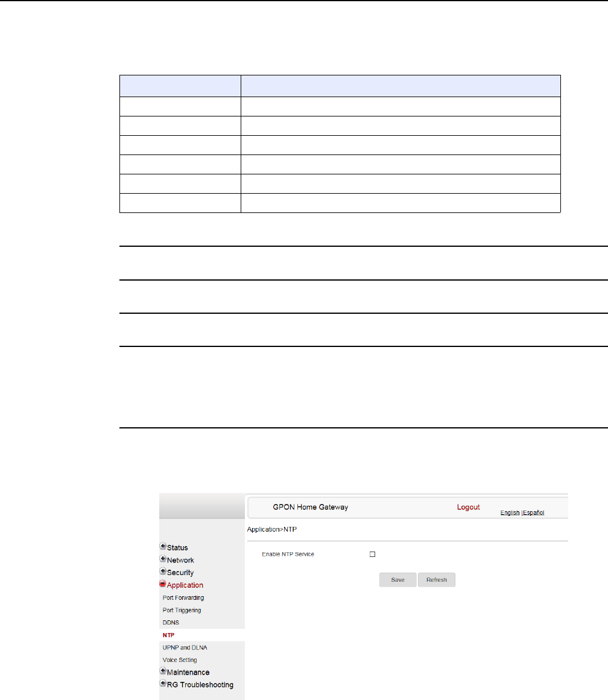The image size is (608, 700).
Task: Click the Status menu label
Action: pos(177,548)
